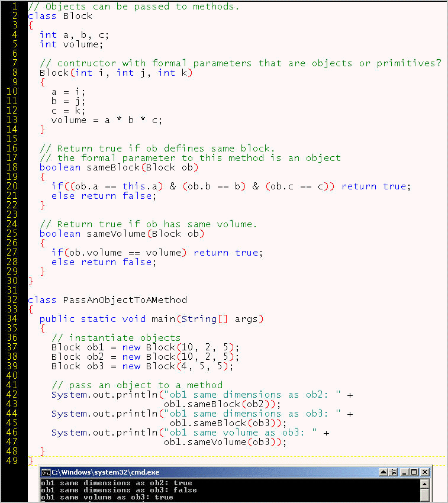Click println "ob1 same dimensions as ob3" code line
The width and height of the screenshot is (448, 503).
pos(202,414)
